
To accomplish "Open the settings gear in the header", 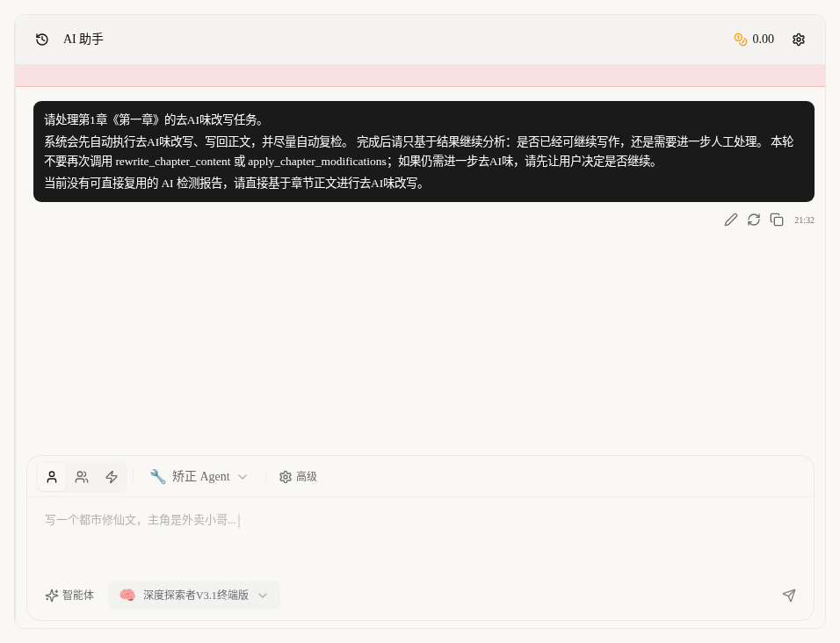I will pos(798,40).
